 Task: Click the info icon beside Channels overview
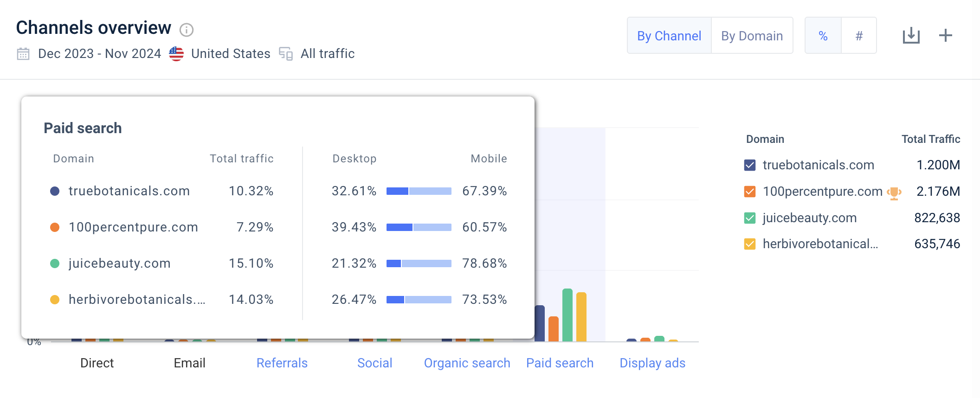(187, 30)
